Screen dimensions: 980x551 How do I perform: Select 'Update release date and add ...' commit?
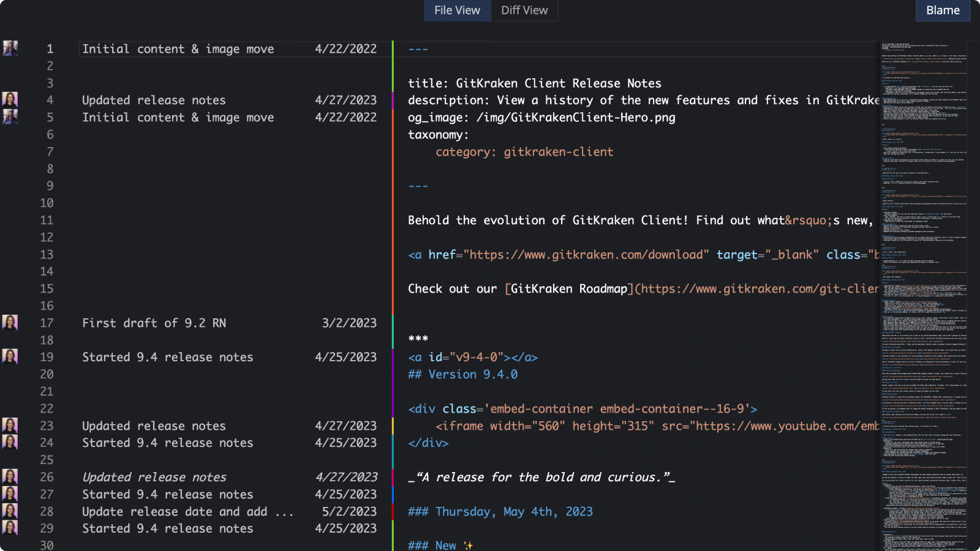(188, 512)
